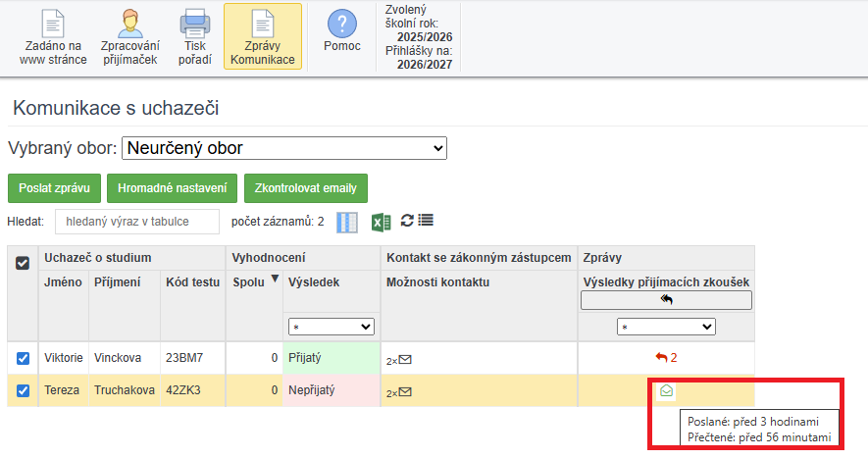The height and width of the screenshot is (459, 868).
Task: Open the Výsledek filter dropdown
Action: (332, 327)
